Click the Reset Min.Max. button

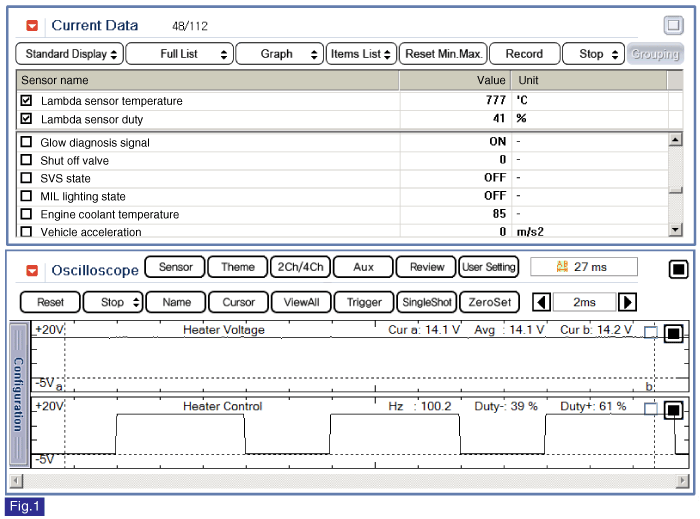443,54
